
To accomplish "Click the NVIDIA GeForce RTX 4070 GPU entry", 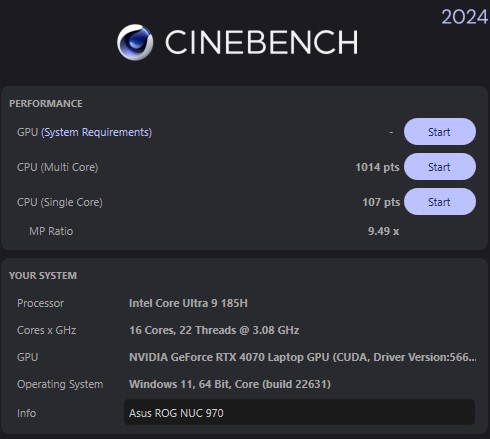I will point(303,357).
